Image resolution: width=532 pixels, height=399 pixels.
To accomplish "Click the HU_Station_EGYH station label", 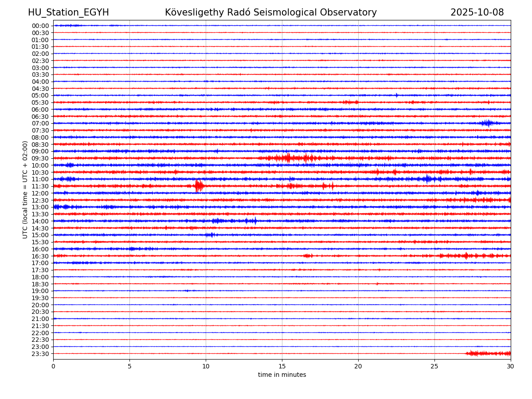I will pos(68,12).
